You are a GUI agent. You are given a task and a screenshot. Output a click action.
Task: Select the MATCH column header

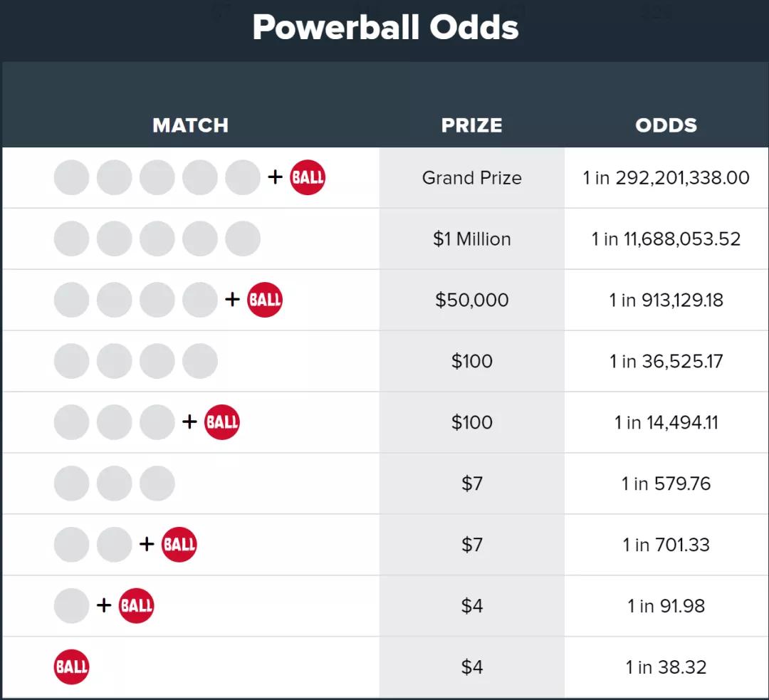(190, 125)
